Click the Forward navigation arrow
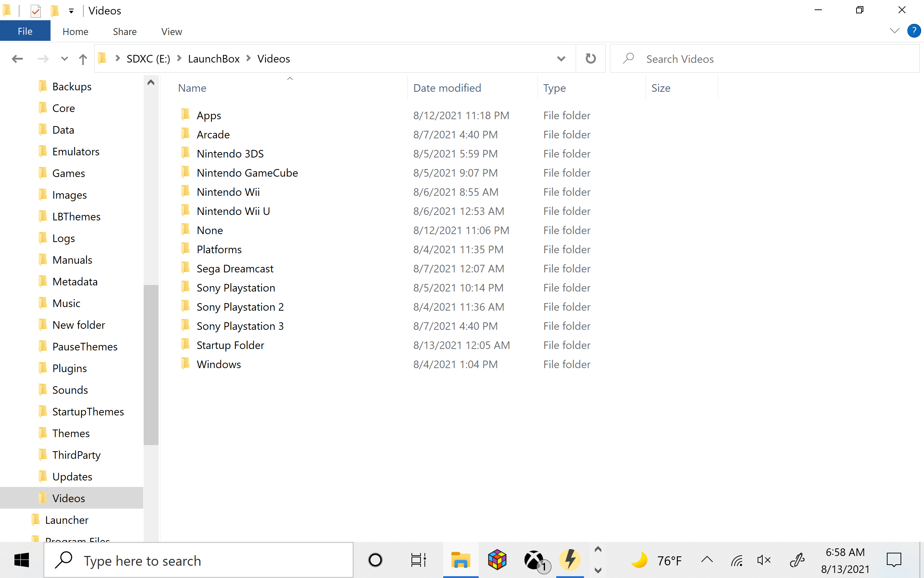 click(43, 59)
